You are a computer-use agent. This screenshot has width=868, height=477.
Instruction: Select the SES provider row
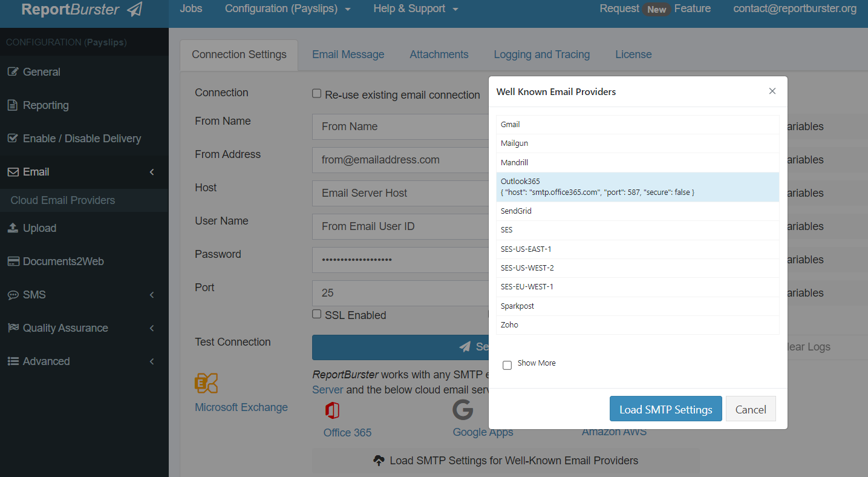[x=638, y=230]
